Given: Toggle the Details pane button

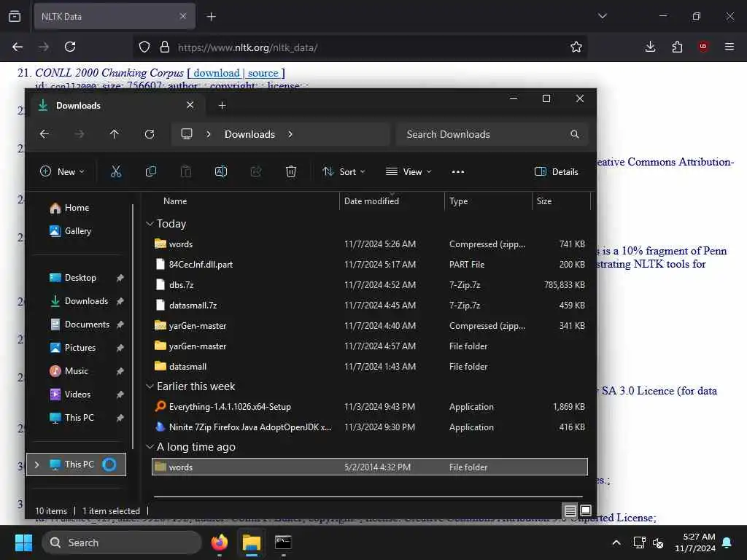Looking at the screenshot, I should pos(557,172).
